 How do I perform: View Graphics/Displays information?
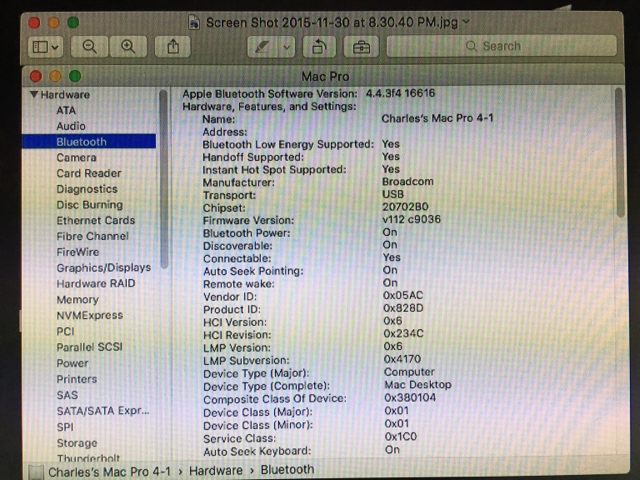(x=104, y=268)
